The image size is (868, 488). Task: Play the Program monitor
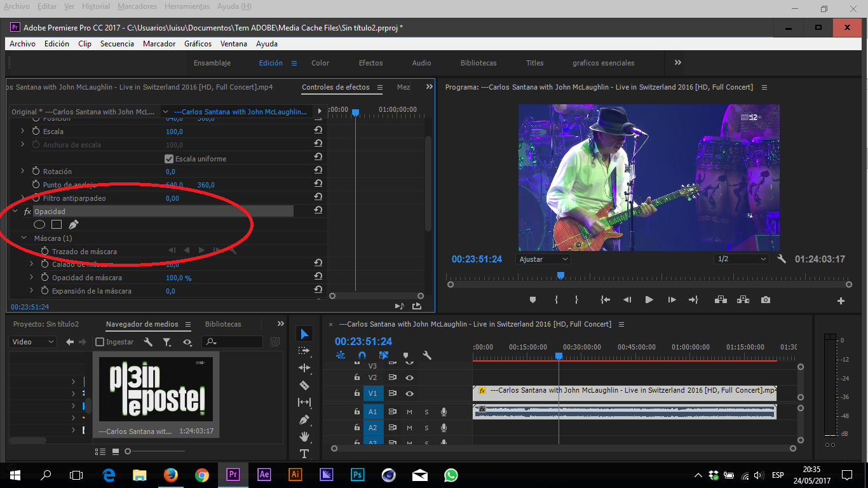click(649, 300)
